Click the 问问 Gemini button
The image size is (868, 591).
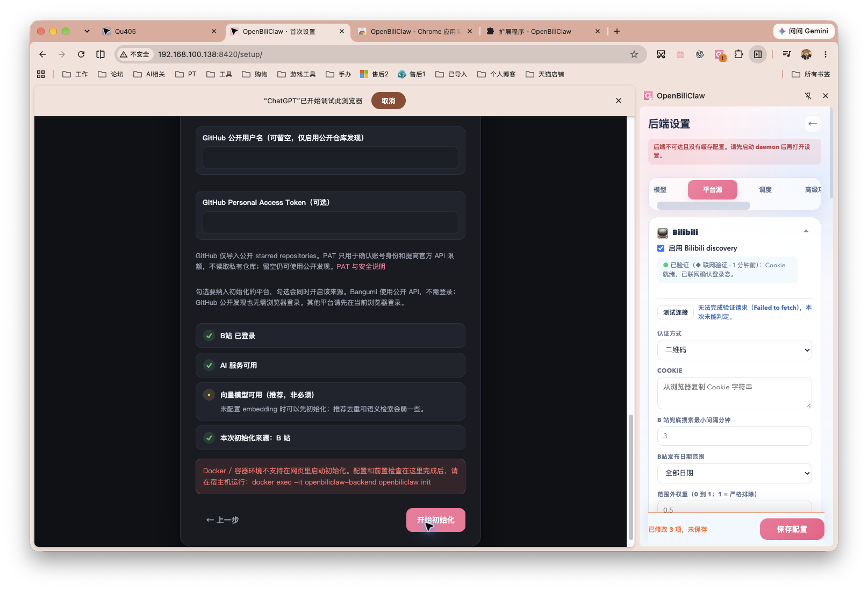click(x=804, y=31)
